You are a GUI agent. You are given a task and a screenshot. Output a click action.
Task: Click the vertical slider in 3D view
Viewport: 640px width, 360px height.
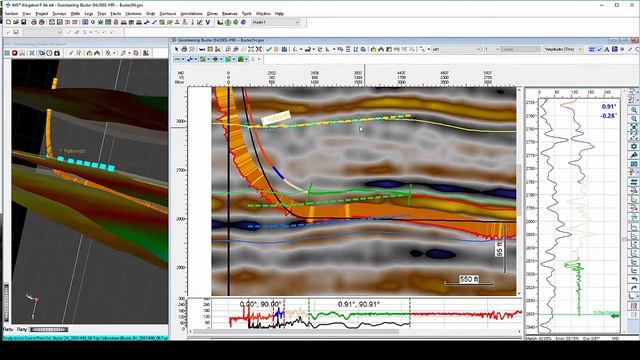(x=6, y=303)
